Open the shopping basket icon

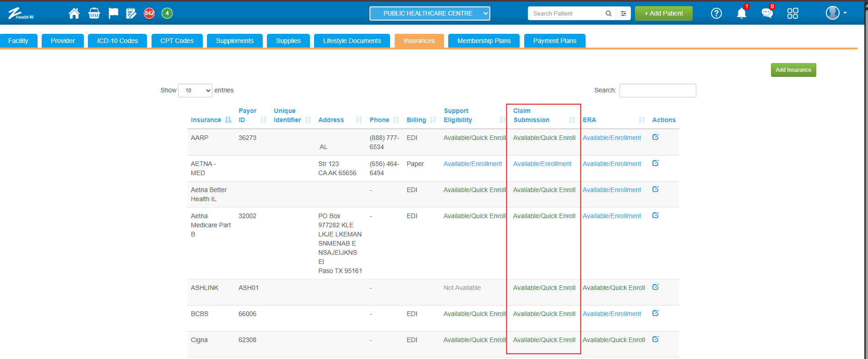94,13
